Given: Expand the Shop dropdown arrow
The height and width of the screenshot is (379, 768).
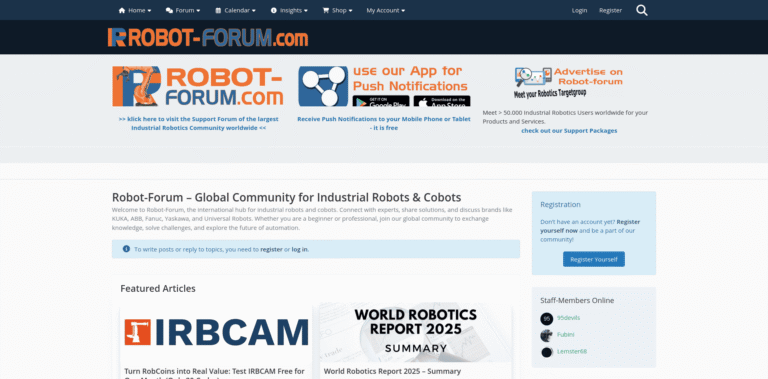Looking at the screenshot, I should (x=350, y=11).
